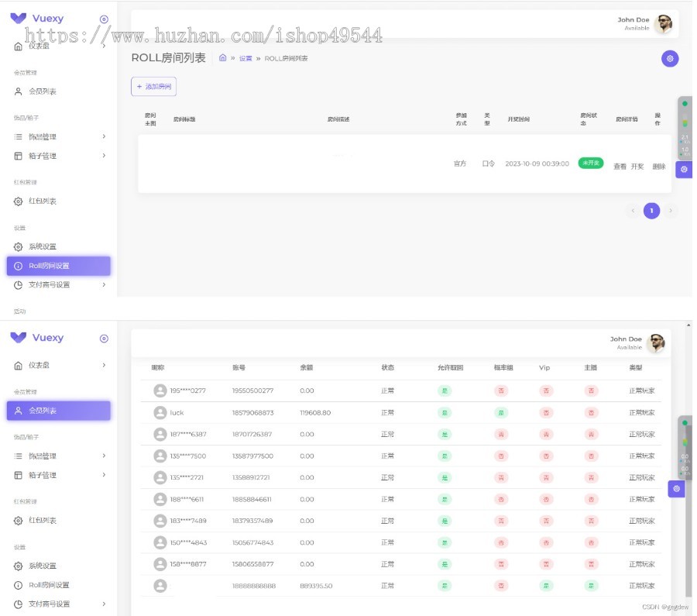Open the round purple settings gear button
Screen dimensions: 697x616
point(669,58)
